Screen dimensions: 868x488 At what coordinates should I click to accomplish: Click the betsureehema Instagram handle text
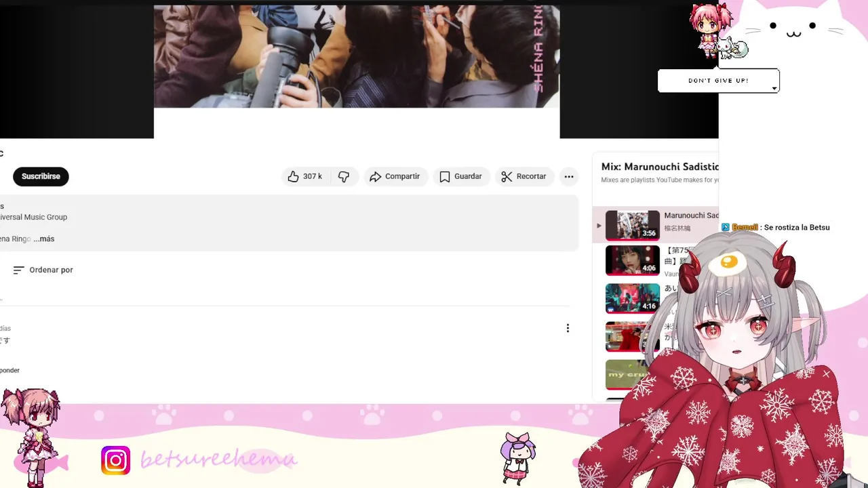click(218, 460)
